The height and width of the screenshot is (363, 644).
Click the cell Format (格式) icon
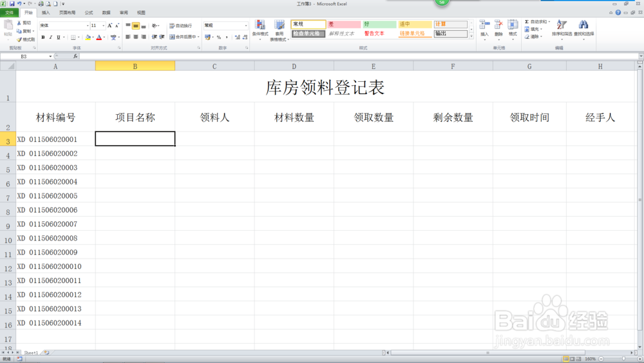(x=513, y=29)
